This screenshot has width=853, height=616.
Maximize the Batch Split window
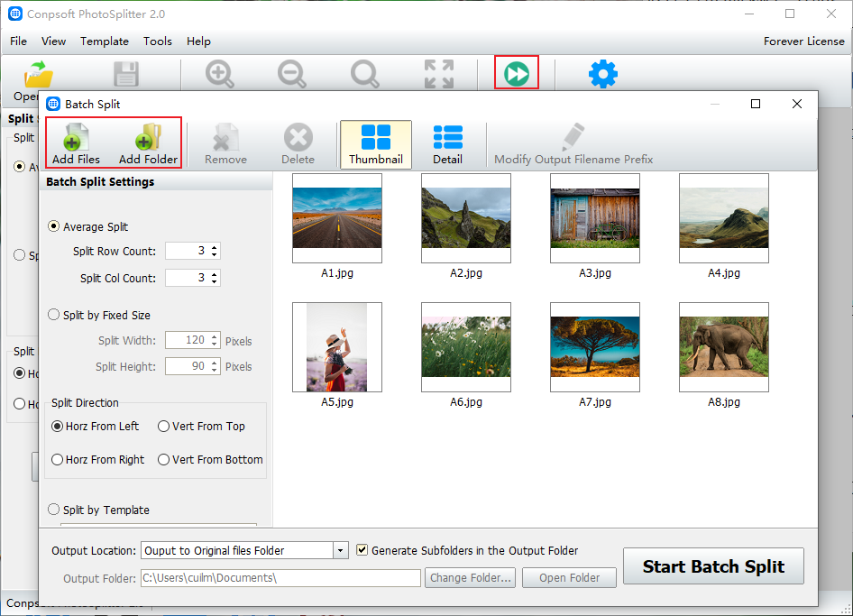tap(755, 104)
